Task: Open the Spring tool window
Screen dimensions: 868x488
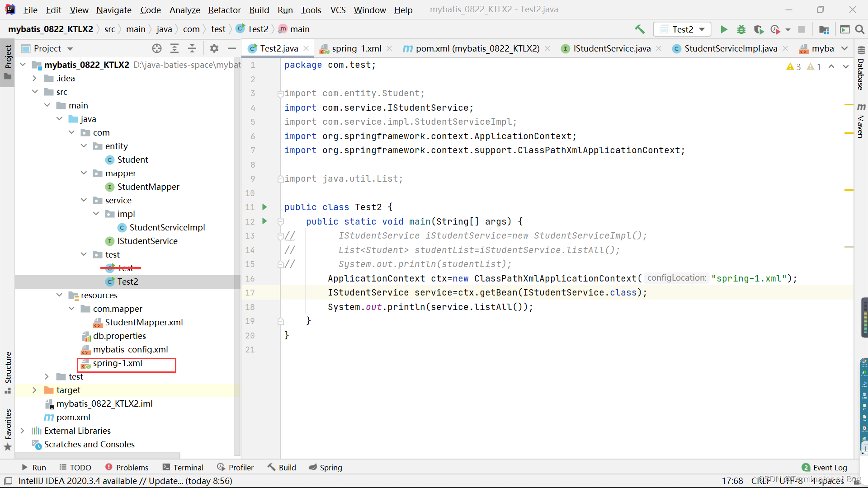Action: pyautogui.click(x=325, y=467)
